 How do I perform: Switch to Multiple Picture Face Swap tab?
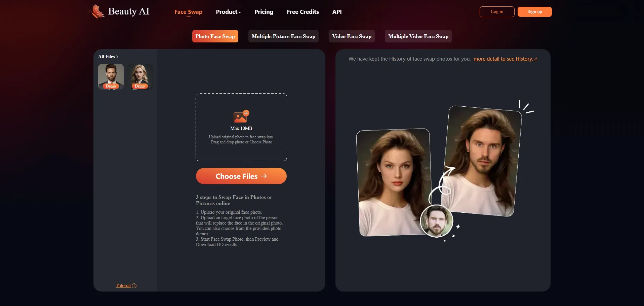tap(283, 36)
